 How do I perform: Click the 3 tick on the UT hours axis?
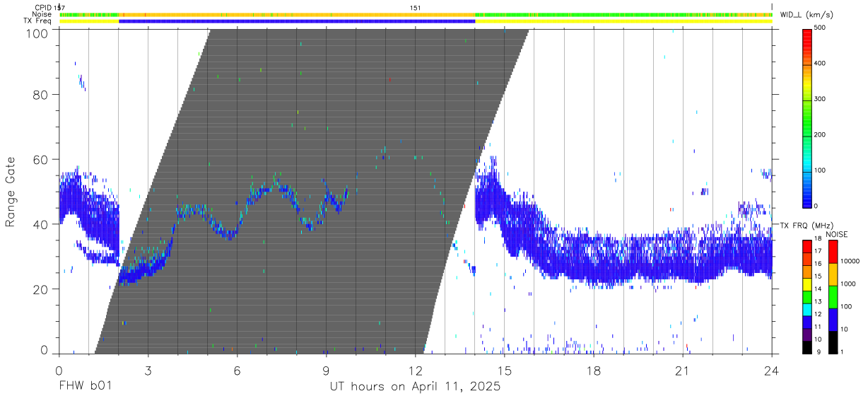coord(148,371)
